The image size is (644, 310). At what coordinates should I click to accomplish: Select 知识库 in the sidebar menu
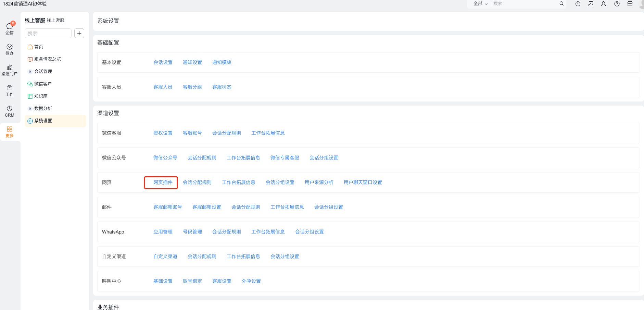pyautogui.click(x=41, y=96)
